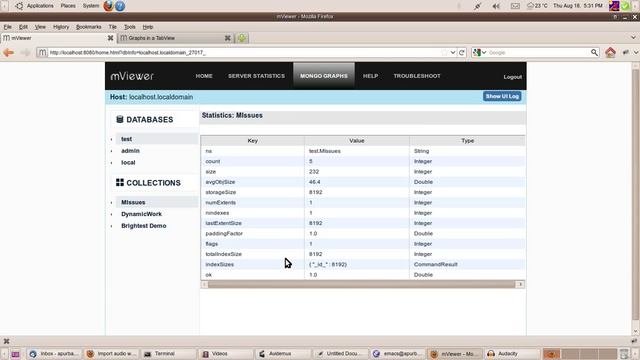Click the Show UI Log button
The height and width of the screenshot is (360, 640).
pos(502,96)
